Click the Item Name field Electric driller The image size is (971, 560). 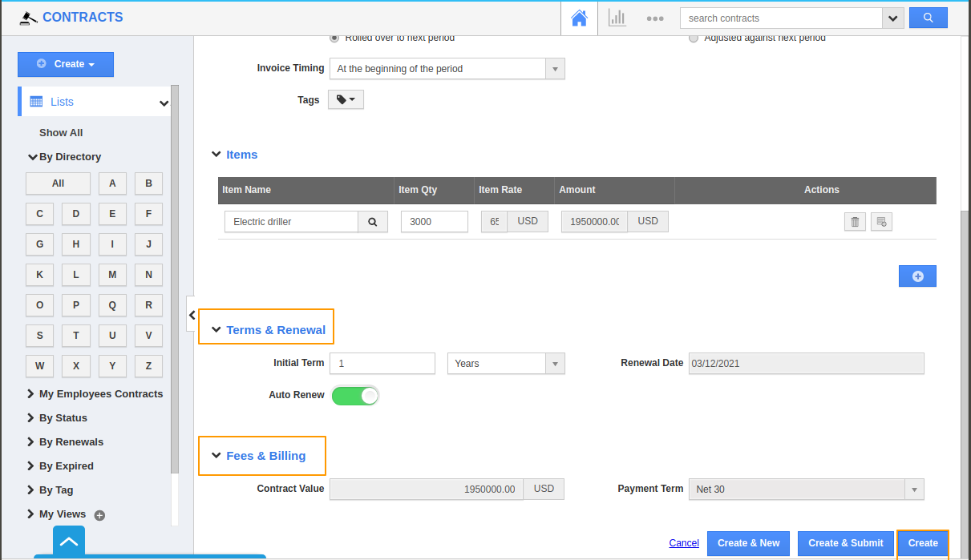click(291, 222)
